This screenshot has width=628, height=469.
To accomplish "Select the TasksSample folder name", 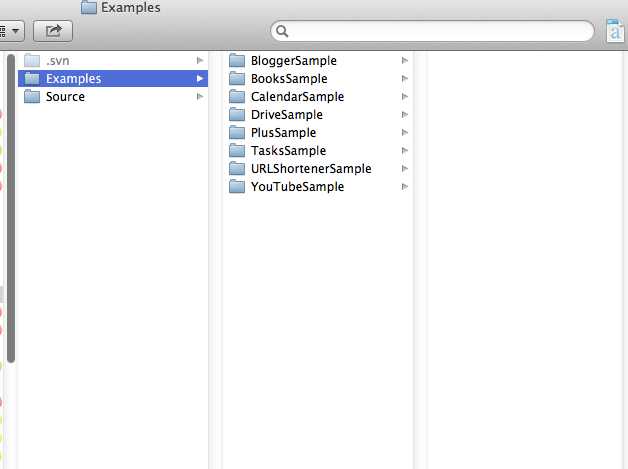I will (288, 151).
